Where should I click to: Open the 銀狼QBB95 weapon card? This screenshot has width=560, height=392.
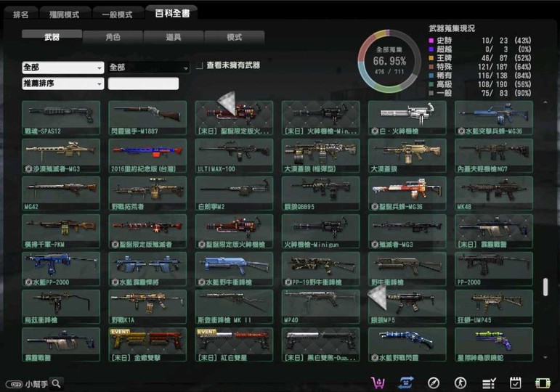pyautogui.click(x=321, y=194)
